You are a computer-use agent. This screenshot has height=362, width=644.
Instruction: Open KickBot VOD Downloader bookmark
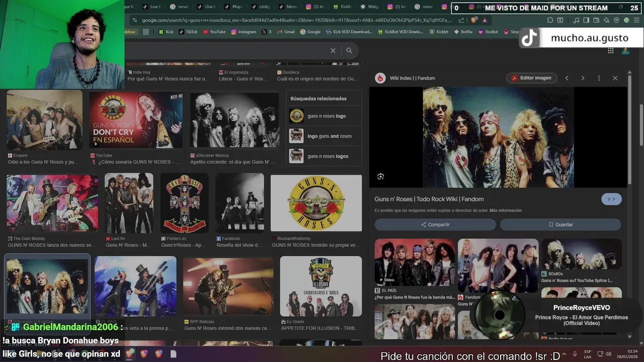coord(400,32)
